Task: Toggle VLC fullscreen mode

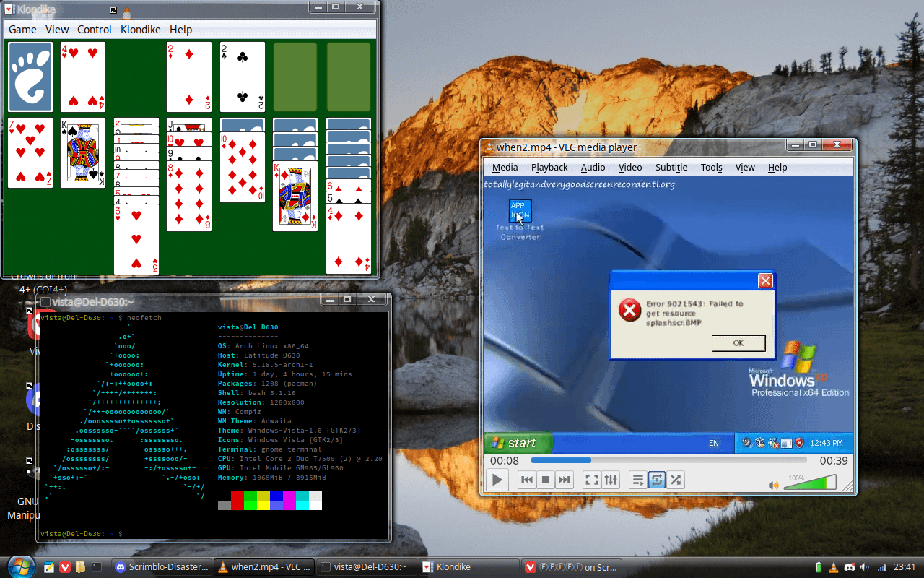Action: click(592, 480)
